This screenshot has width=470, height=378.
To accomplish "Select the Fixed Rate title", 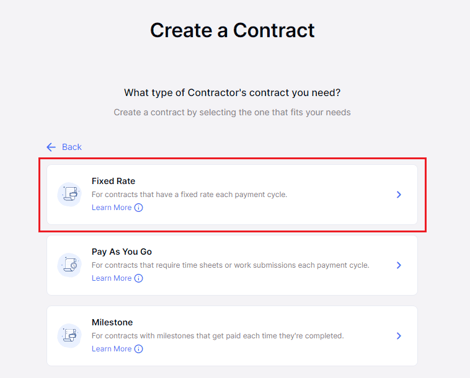I will [113, 181].
